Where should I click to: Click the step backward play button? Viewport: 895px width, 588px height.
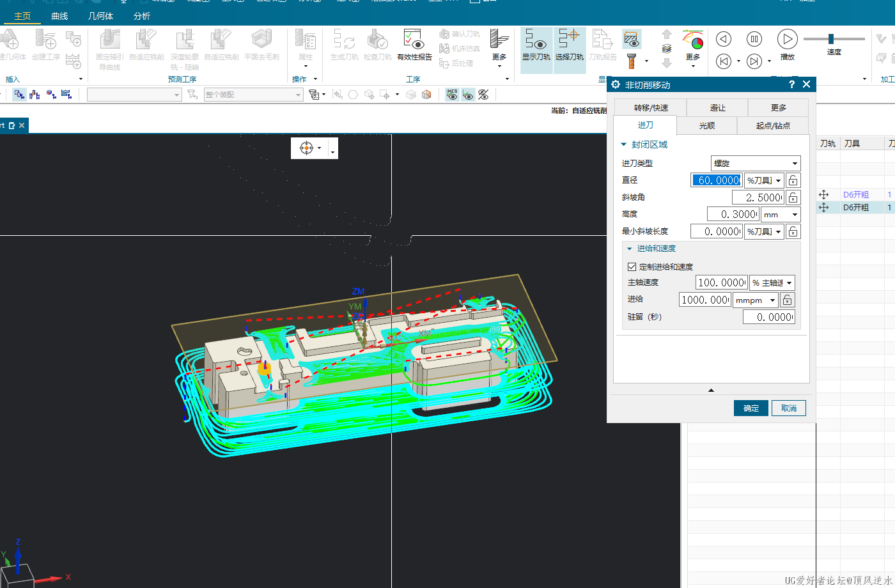(x=723, y=40)
